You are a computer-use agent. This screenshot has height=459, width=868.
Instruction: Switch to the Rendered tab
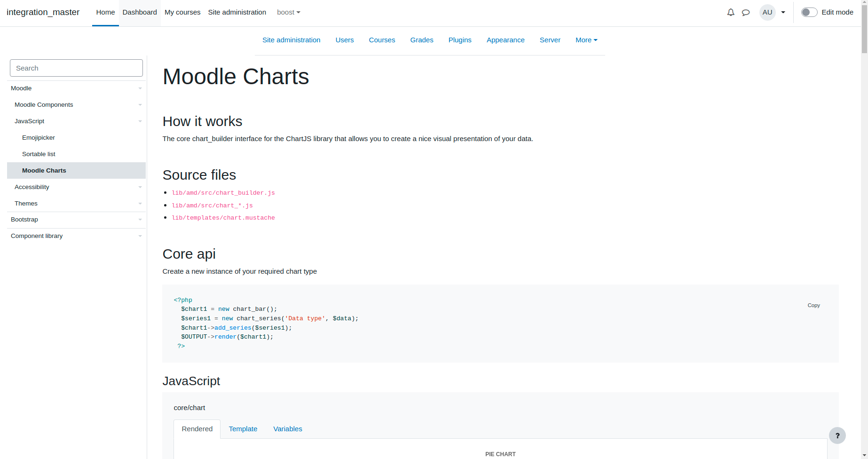(197, 429)
